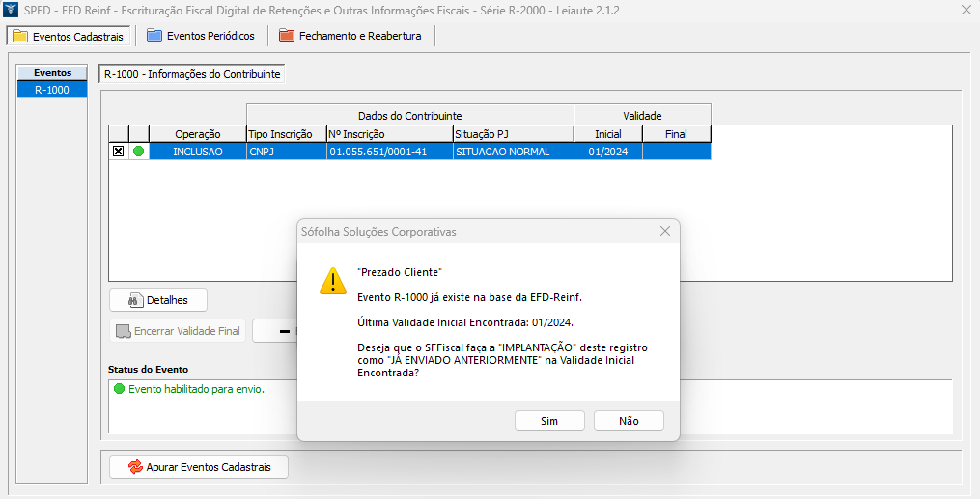This screenshot has height=500, width=980.
Task: Click the binoculars Detalhes button
Action: (x=158, y=300)
